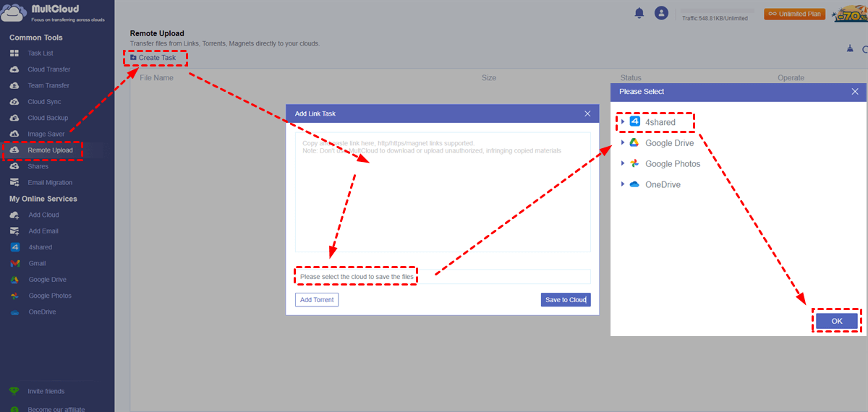Click the Image Saver icon
Viewport: 868px width, 412px height.
(14, 134)
